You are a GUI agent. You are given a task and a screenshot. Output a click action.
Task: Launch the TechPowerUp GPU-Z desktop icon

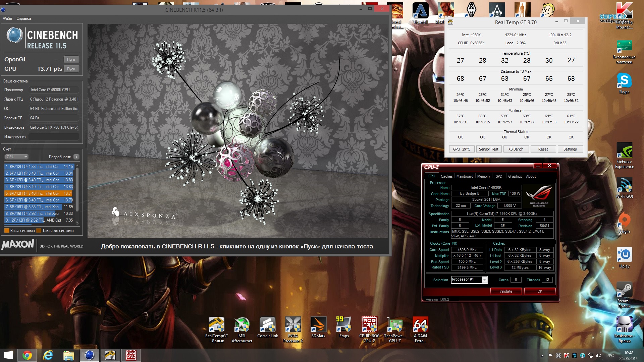pos(395,329)
